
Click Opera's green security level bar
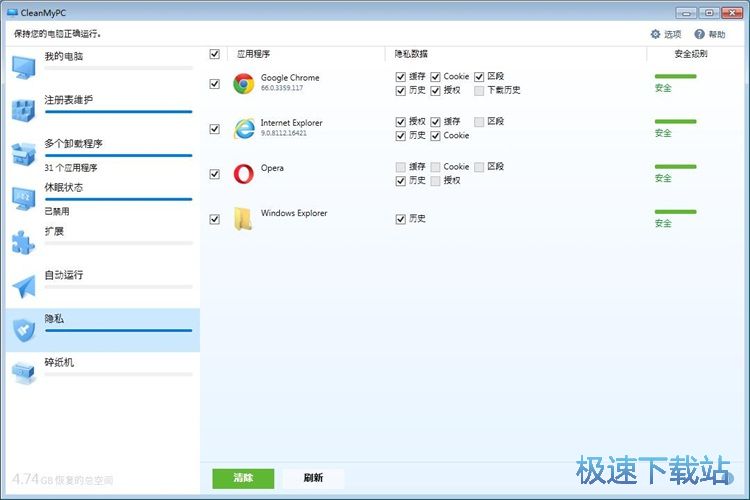[675, 167]
